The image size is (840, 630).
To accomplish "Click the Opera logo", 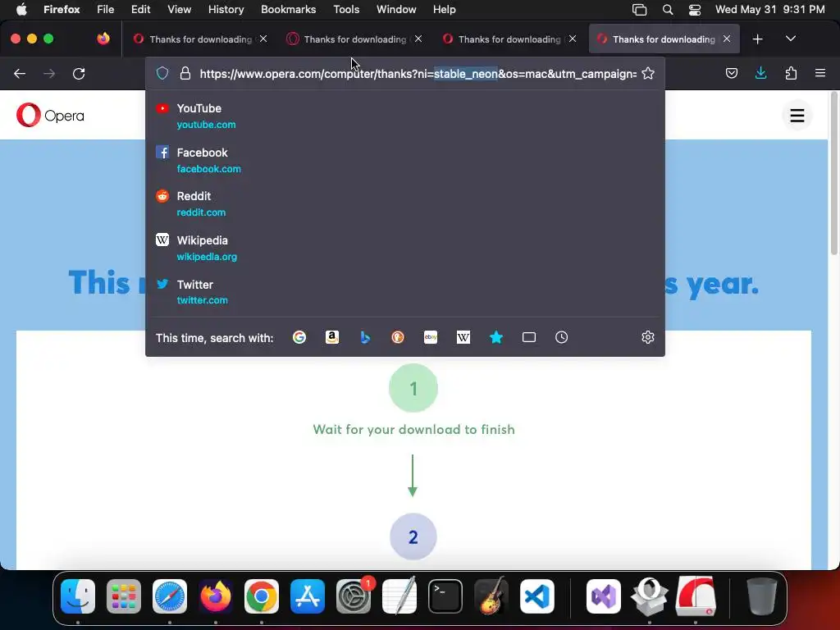I will (50, 115).
